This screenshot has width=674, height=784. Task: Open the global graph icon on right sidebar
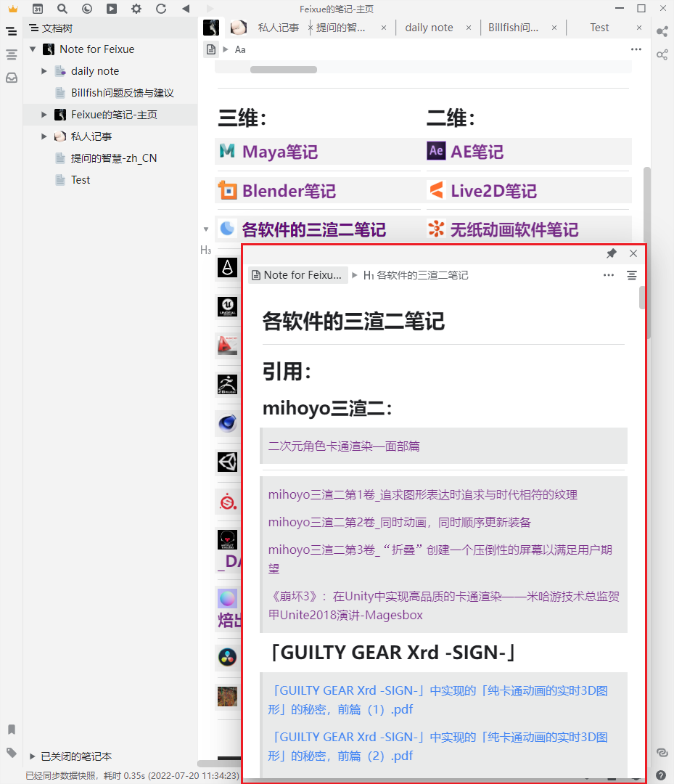[662, 32]
